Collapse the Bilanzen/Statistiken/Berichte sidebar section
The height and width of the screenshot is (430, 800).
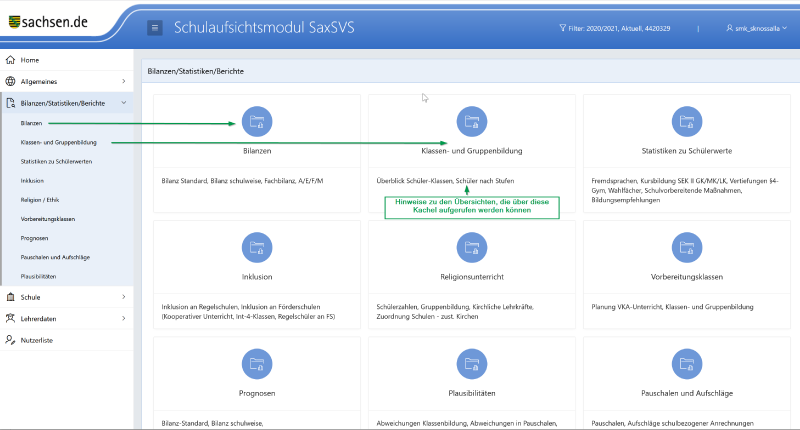[x=66, y=102]
